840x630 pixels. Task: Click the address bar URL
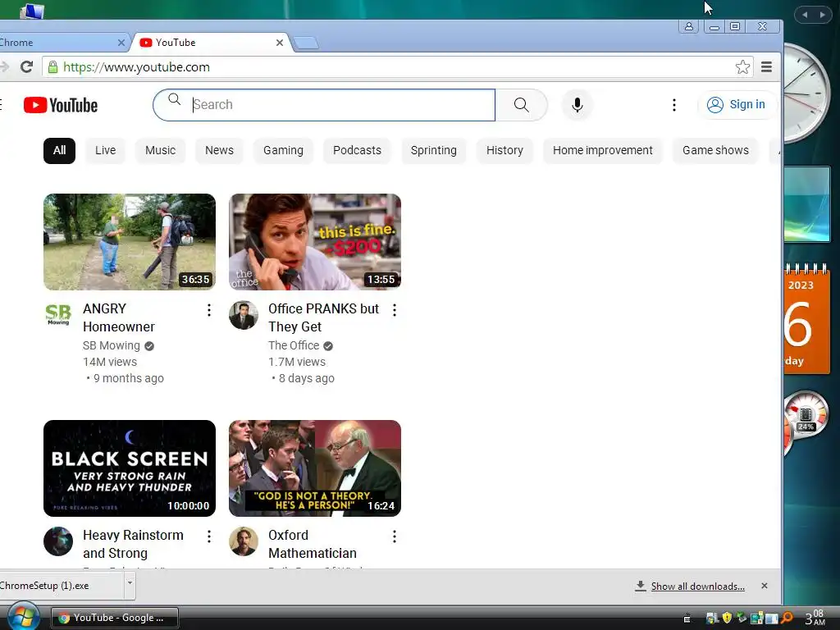[x=137, y=67]
